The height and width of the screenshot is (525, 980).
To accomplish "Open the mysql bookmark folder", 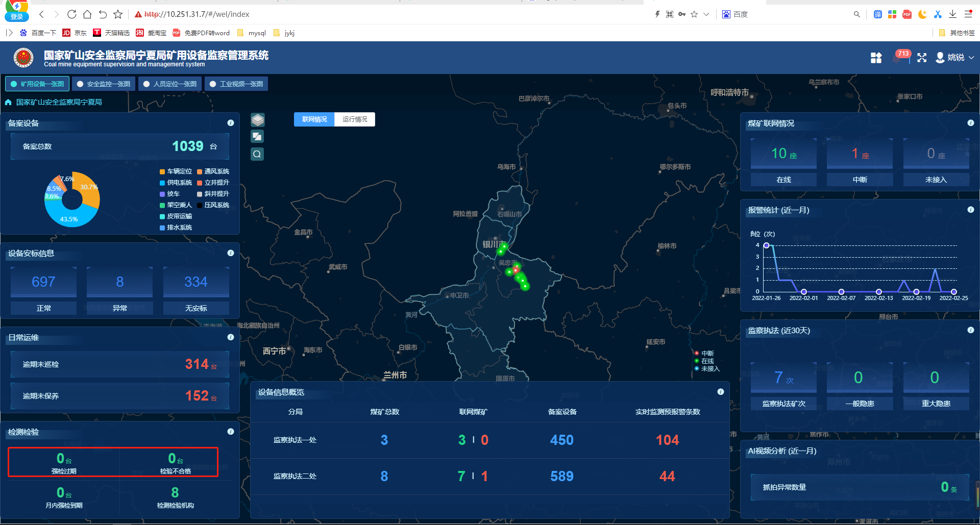I will [252, 33].
